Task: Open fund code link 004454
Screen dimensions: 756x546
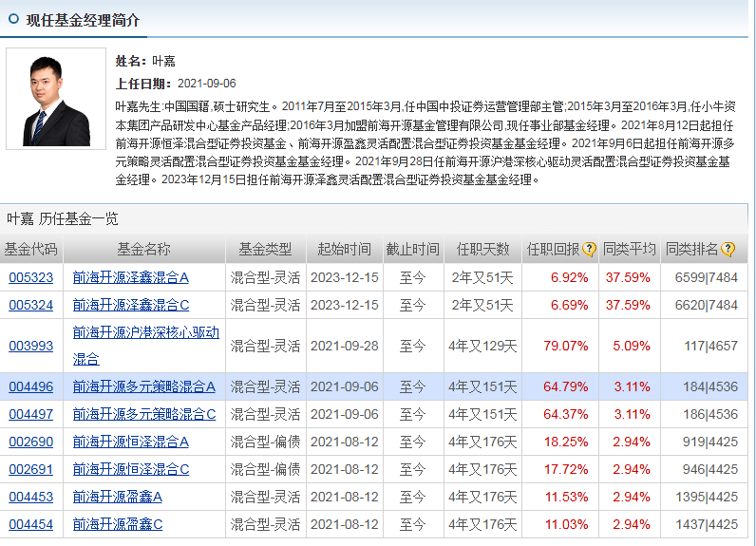Action: pyautogui.click(x=30, y=524)
